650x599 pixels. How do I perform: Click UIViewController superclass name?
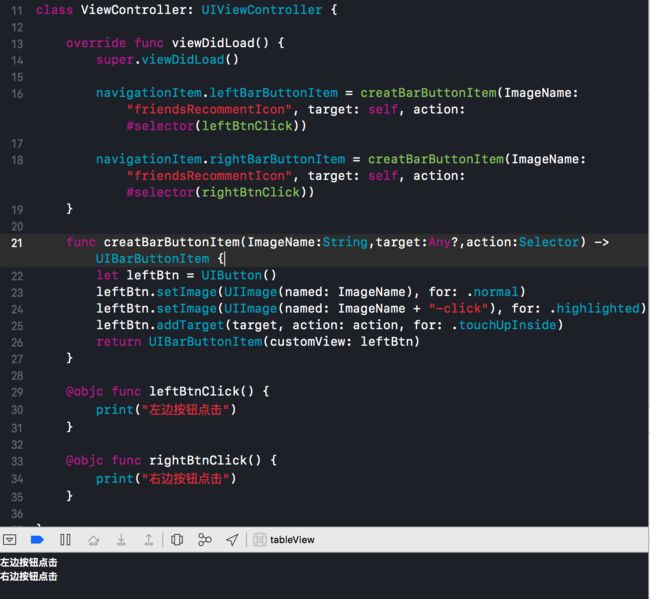click(262, 10)
